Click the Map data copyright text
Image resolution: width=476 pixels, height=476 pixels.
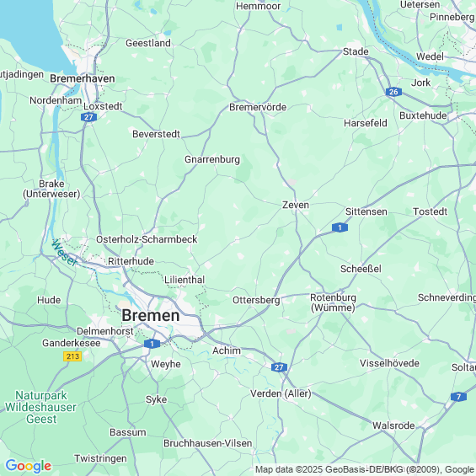point(366,469)
